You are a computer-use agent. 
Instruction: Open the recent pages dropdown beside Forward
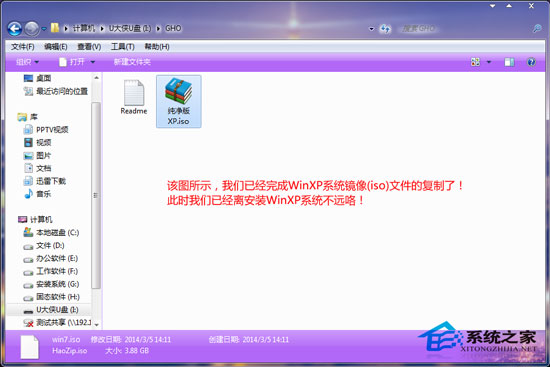tap(44, 29)
